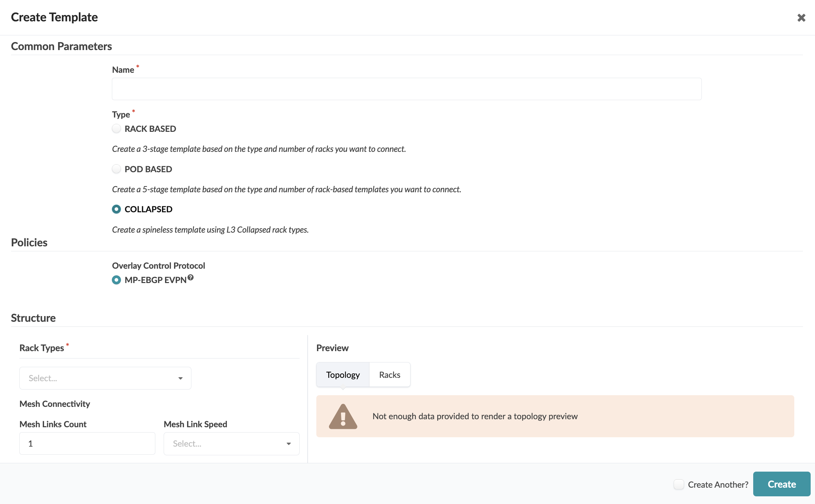Select the RACK BASED template type
The image size is (815, 504).
[x=116, y=129]
